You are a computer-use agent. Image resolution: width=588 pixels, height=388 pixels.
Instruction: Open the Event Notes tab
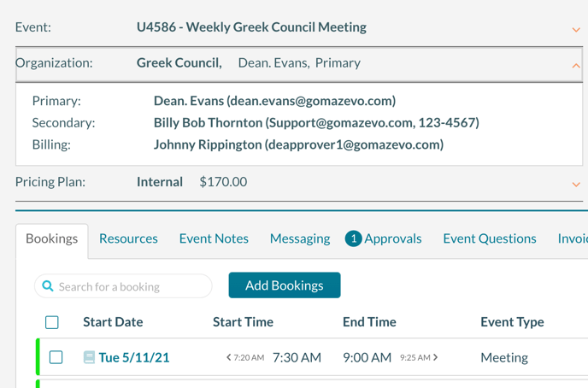214,238
